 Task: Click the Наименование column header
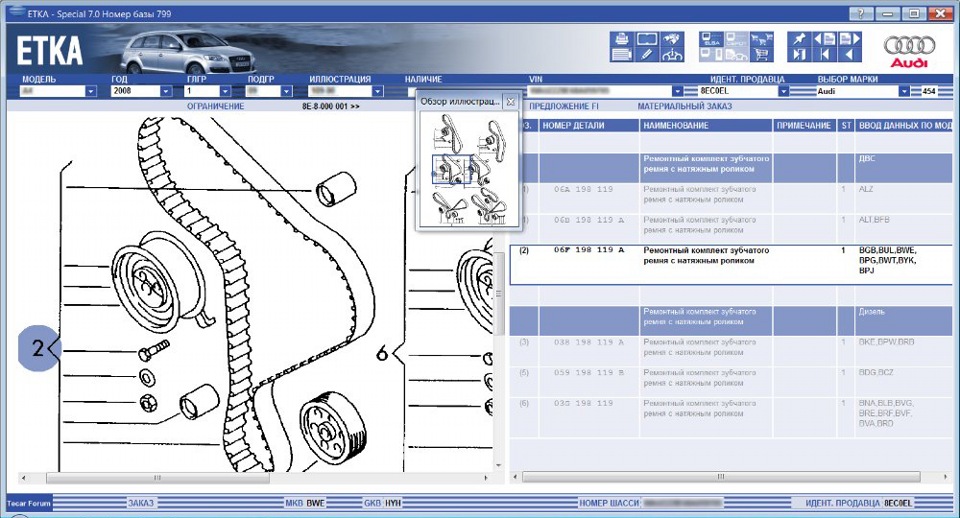[706, 126]
